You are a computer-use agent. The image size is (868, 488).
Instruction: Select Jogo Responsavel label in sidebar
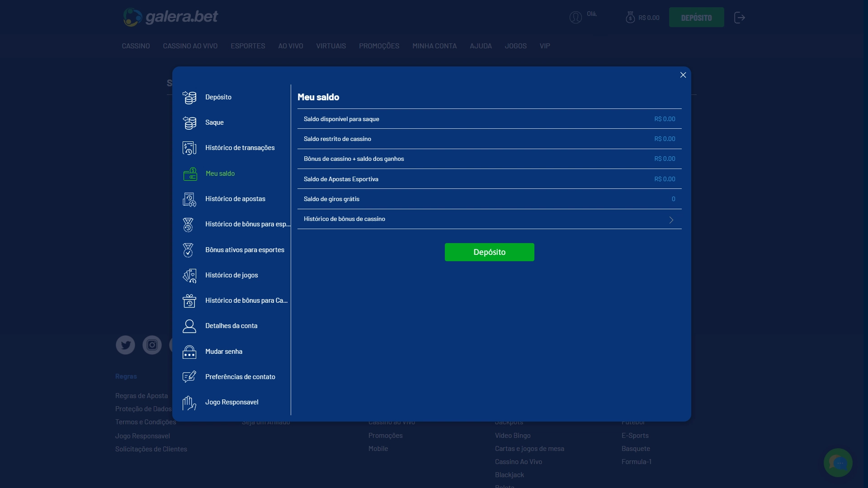pyautogui.click(x=232, y=402)
